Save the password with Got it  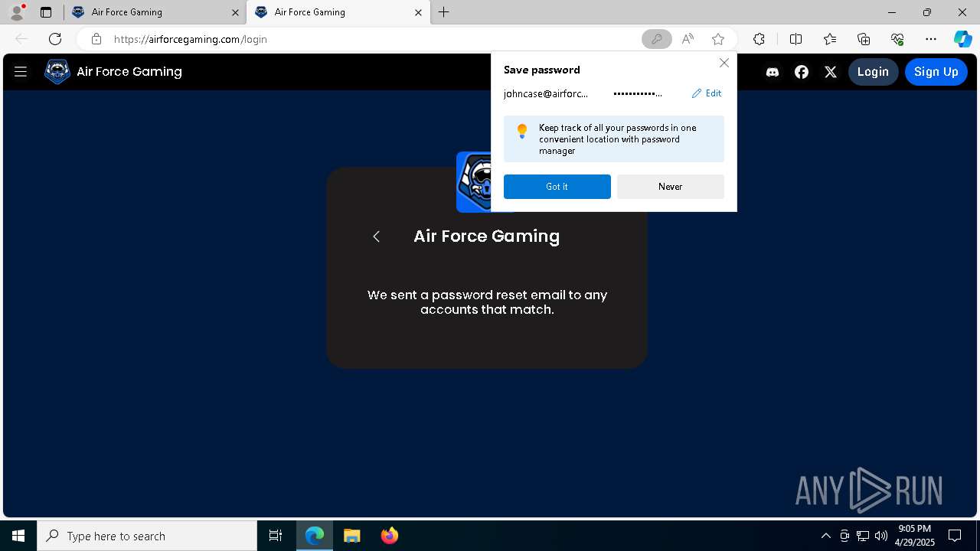point(557,187)
